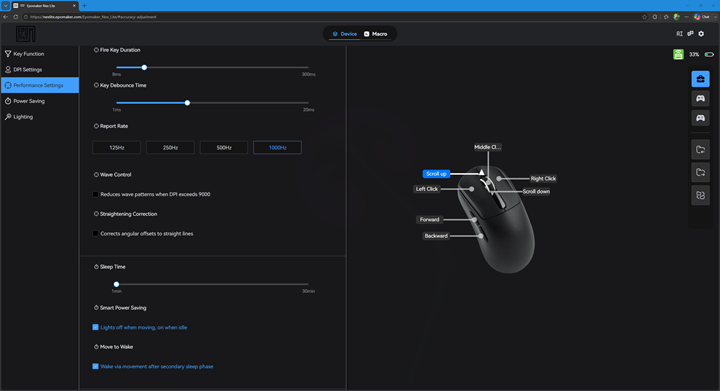
Task: Open browser favorites icon in toolbar
Action: 666,17
